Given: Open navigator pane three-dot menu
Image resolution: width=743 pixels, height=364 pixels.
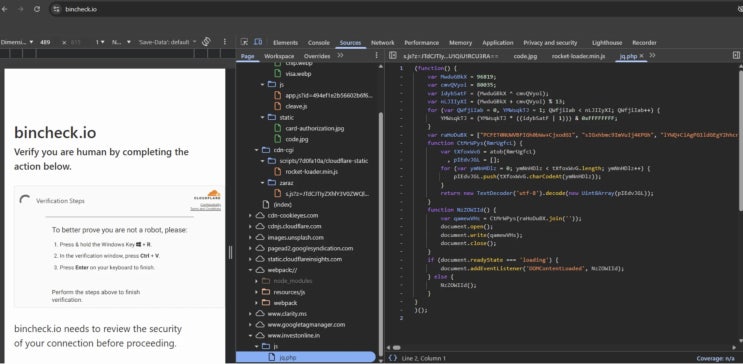Looking at the screenshot, I should pos(377,55).
